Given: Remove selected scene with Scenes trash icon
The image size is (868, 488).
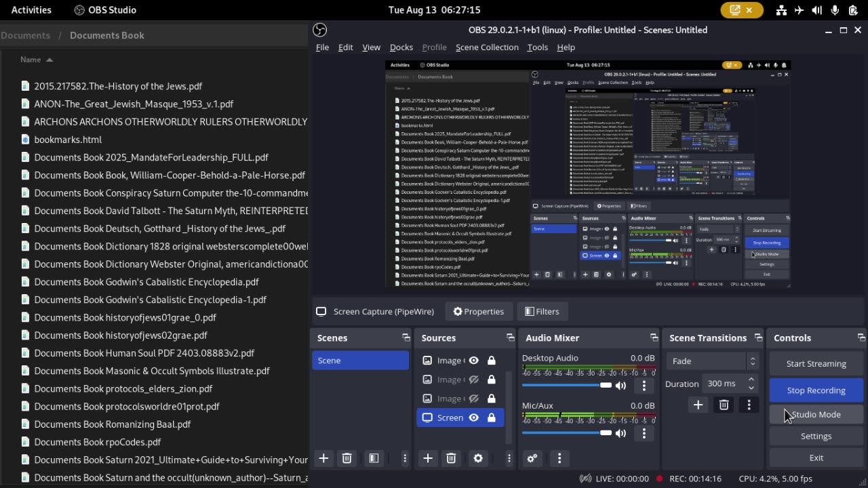Looking at the screenshot, I should (347, 458).
